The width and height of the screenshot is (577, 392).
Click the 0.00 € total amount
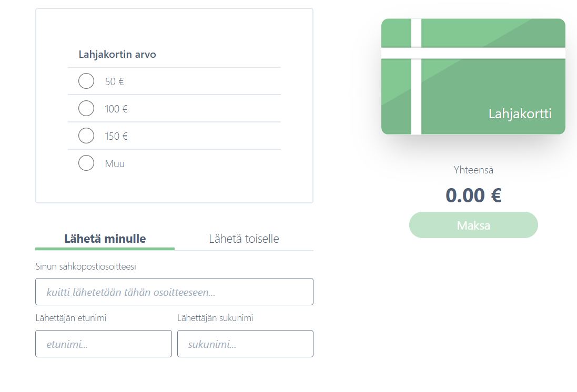tap(473, 195)
